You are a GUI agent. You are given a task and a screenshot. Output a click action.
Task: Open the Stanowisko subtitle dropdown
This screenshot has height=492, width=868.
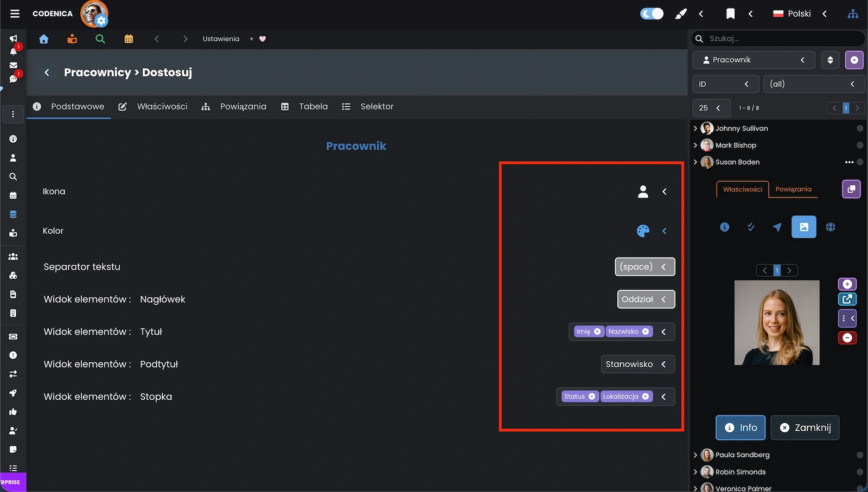tap(637, 365)
